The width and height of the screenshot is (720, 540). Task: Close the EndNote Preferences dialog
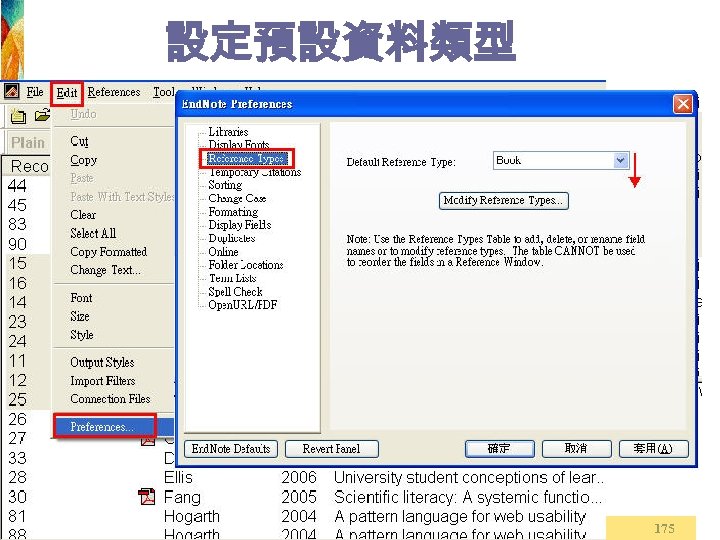682,104
